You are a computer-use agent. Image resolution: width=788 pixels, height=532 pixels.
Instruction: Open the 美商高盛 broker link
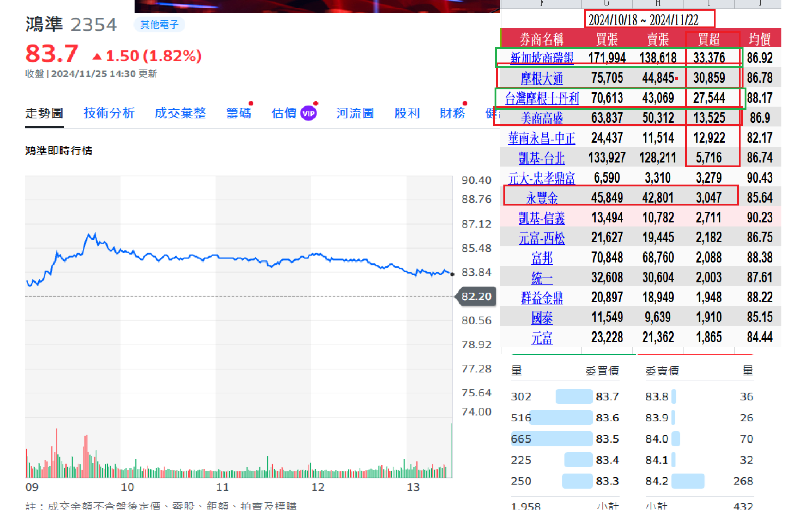click(542, 118)
